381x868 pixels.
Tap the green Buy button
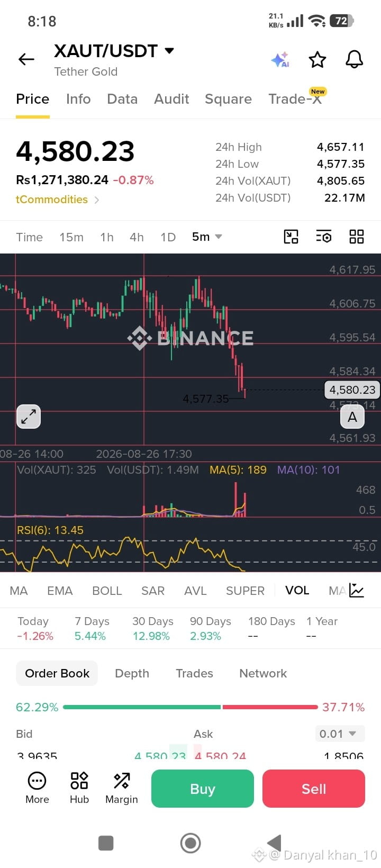[203, 789]
